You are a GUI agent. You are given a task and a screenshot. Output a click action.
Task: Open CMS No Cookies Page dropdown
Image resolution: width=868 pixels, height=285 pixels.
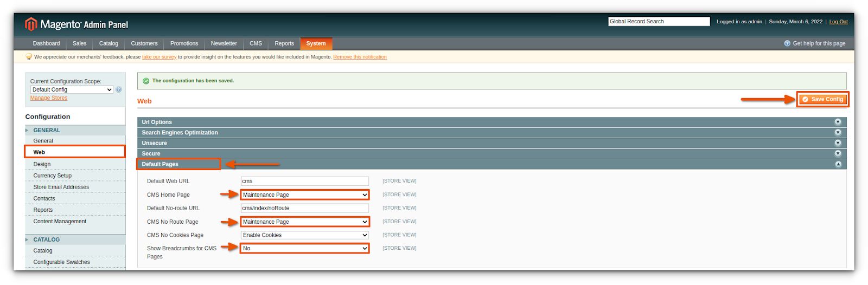[x=305, y=235]
